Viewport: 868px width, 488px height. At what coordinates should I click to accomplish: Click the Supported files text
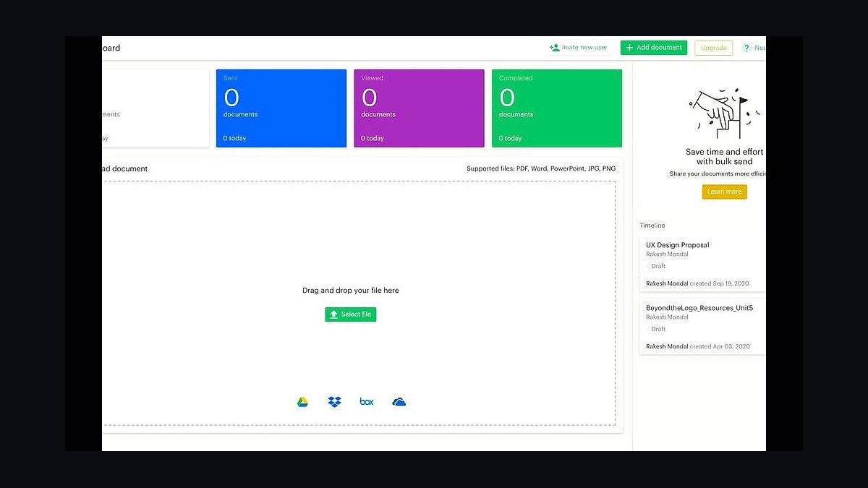coord(541,168)
